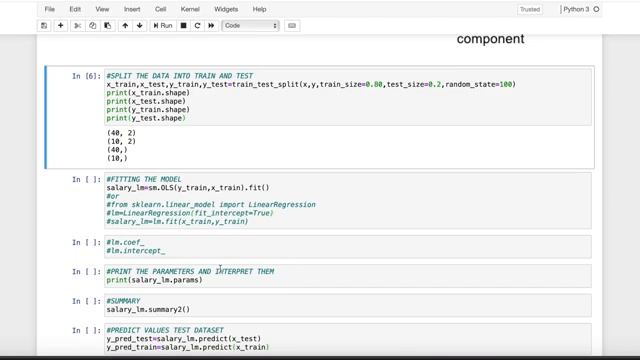Open the File menu
This screenshot has width=640, height=360.
tap(50, 9)
